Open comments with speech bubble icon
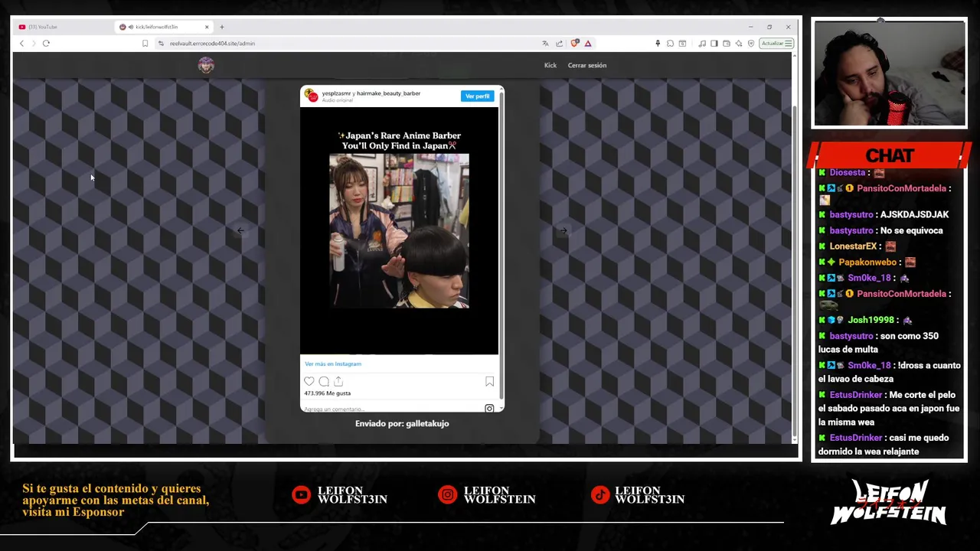This screenshot has width=980, height=551. coord(324,381)
